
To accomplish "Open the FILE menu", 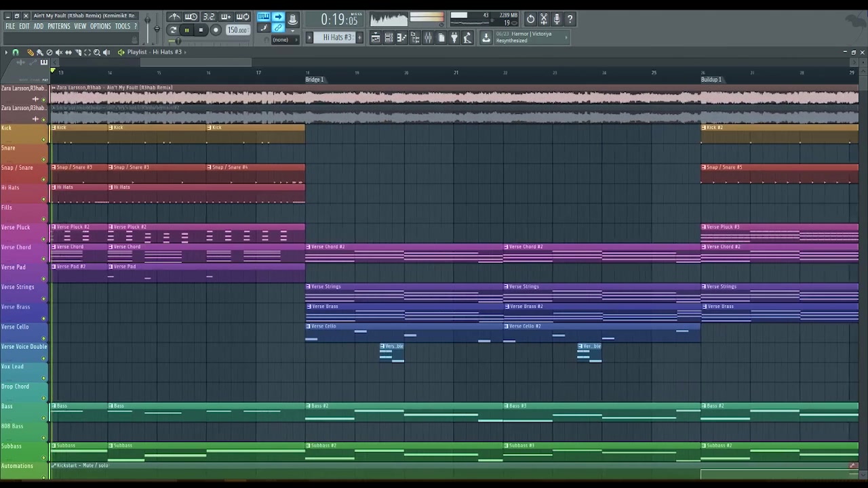I will tap(10, 26).
